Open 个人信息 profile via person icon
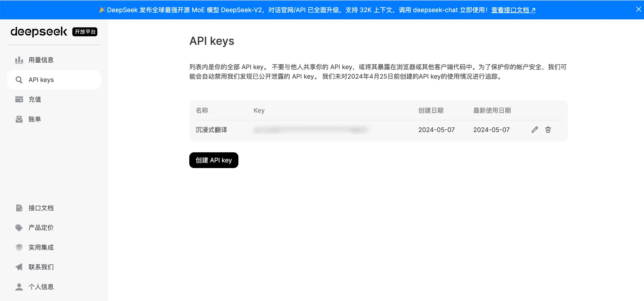 pos(19,287)
